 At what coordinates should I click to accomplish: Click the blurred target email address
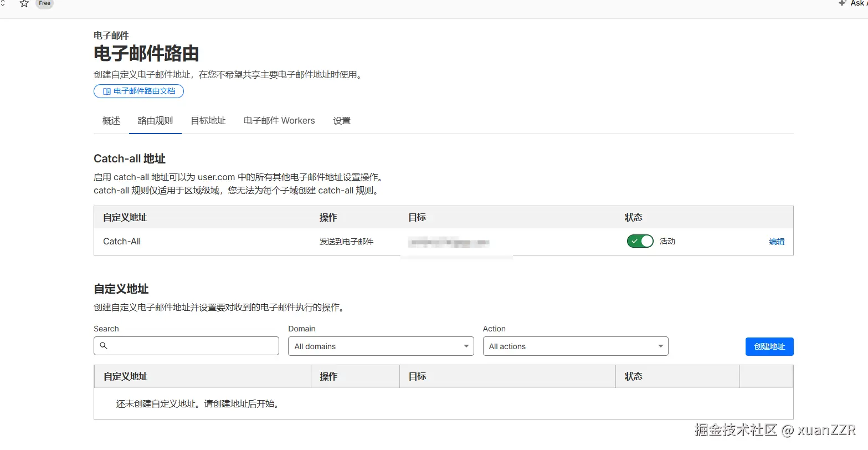click(x=449, y=242)
